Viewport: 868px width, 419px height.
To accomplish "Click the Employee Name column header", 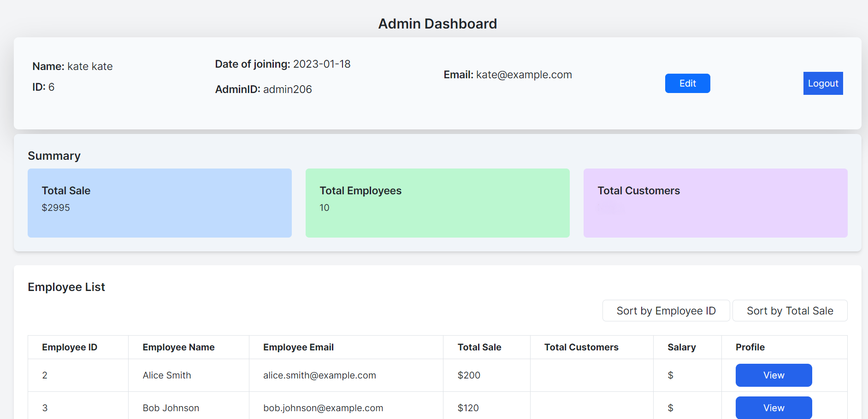I will [x=178, y=347].
